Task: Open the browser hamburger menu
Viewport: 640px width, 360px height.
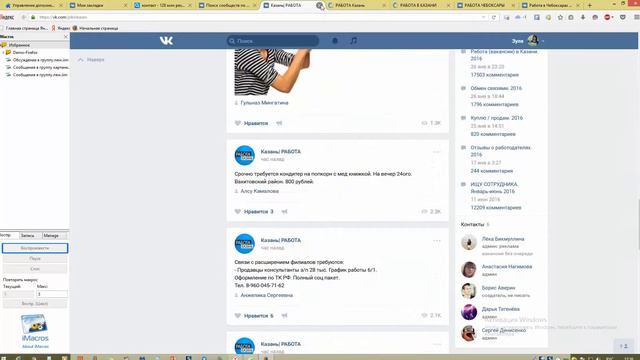Action: point(636,17)
